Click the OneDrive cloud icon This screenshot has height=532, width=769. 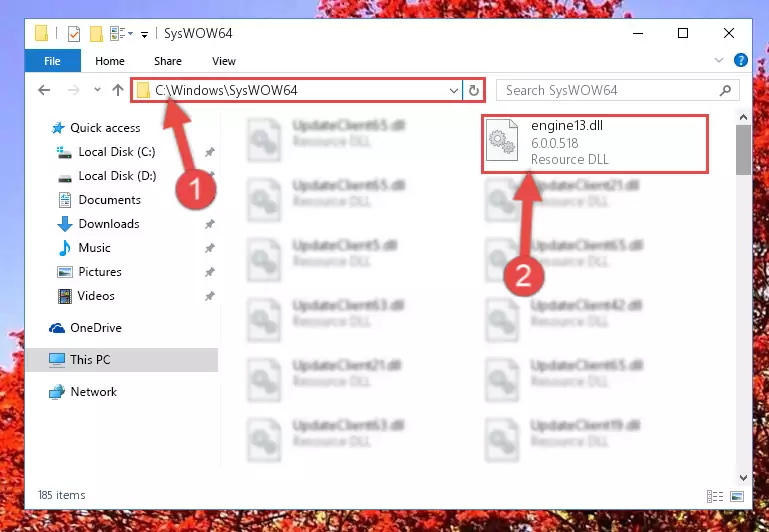[57, 328]
